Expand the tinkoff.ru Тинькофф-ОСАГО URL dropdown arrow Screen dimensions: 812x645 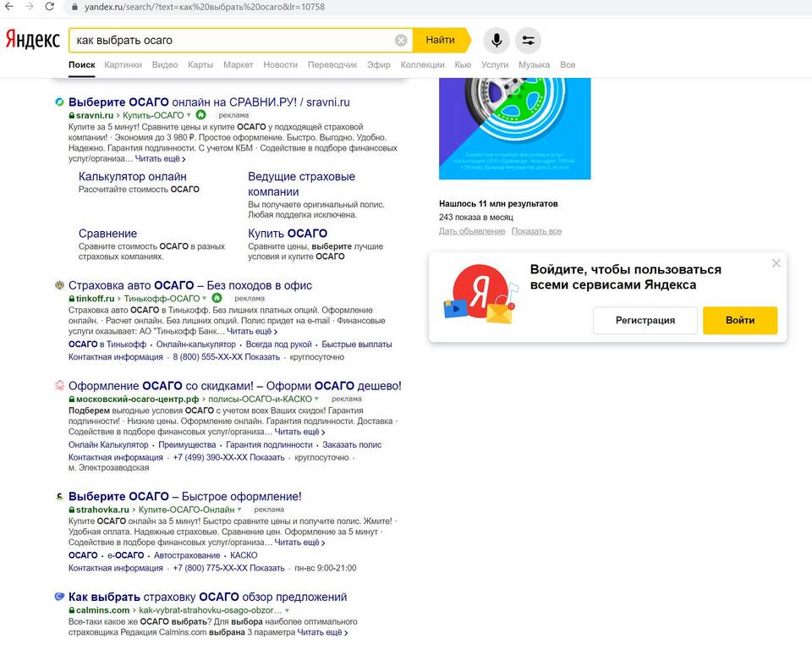[205, 299]
